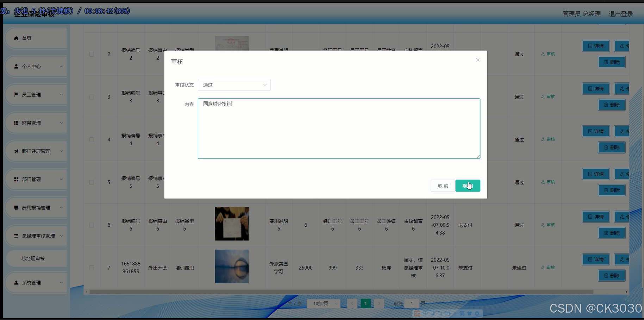Select the list icon beside 总经理审核管理
Viewport: 644px width, 320px height.
pyautogui.click(x=15, y=236)
